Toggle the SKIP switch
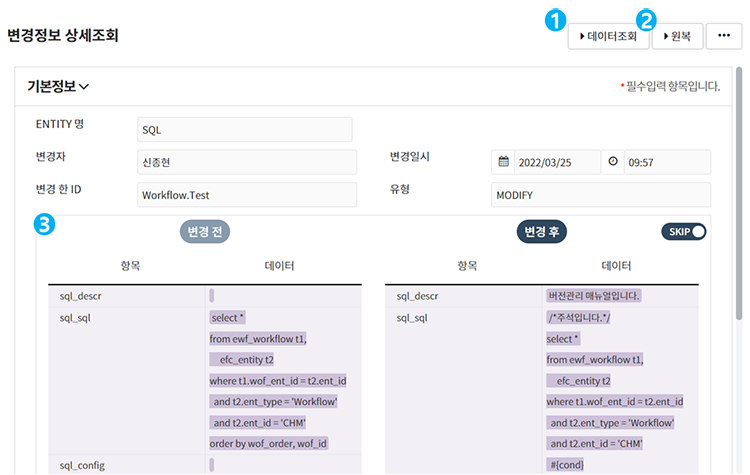 [x=684, y=231]
